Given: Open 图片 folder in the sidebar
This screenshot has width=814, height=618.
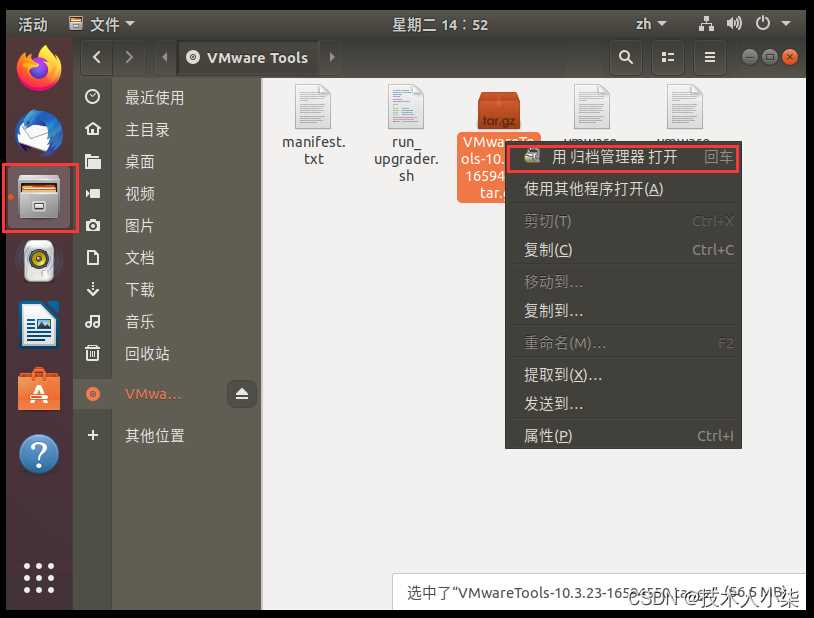Looking at the screenshot, I should pos(168,225).
